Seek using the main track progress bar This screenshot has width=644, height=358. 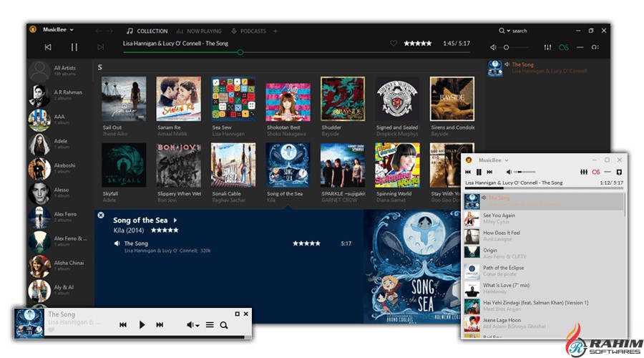pos(296,52)
